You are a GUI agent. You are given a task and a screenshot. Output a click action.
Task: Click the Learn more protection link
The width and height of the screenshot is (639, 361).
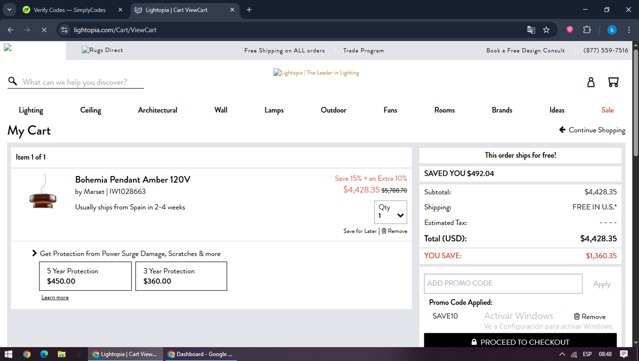tap(55, 297)
